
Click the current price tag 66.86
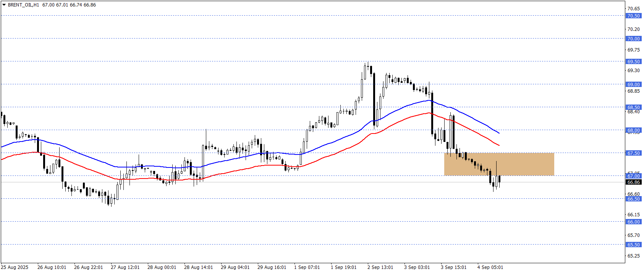click(x=633, y=182)
